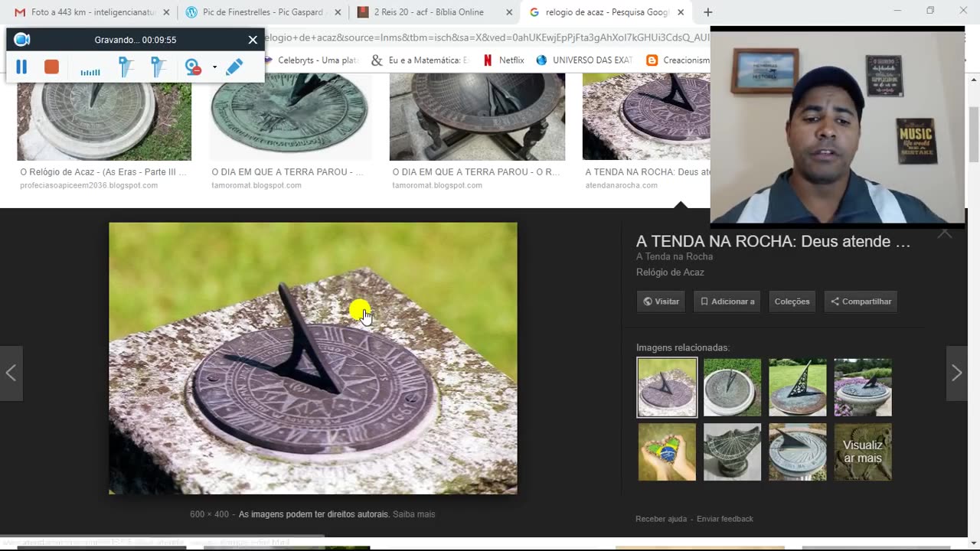Screen dimensions: 980x551
Task: Select 'O Relógio de Acaz - As Eras' sundial thumbnail
Action: coord(104,116)
